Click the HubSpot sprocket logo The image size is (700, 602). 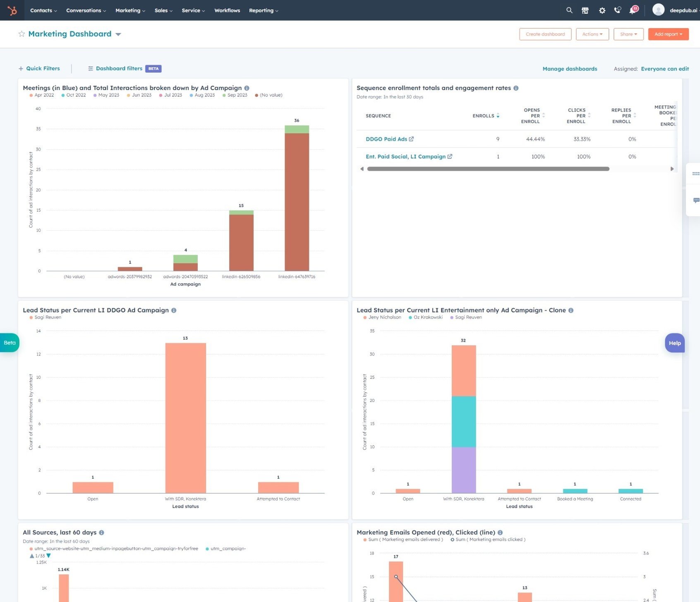12,10
